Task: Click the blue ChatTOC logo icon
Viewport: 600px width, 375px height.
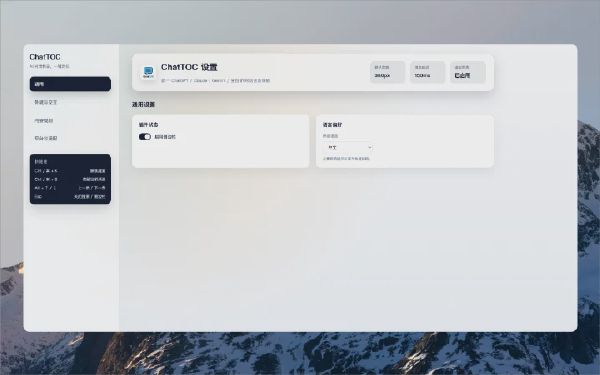Action: click(x=148, y=72)
